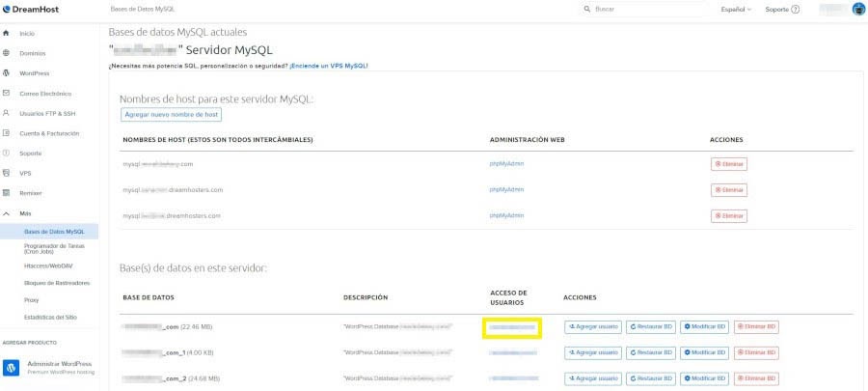Image resolution: width=868 pixels, height=391 pixels.
Task: Go to Bloqueo de Rastreadores
Action: [x=57, y=283]
